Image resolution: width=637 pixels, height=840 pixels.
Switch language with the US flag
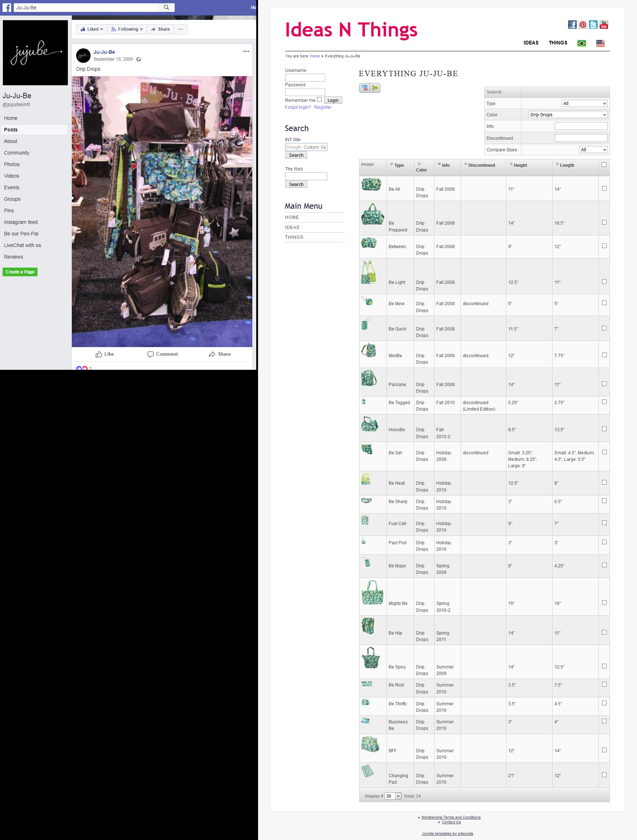tap(600, 43)
